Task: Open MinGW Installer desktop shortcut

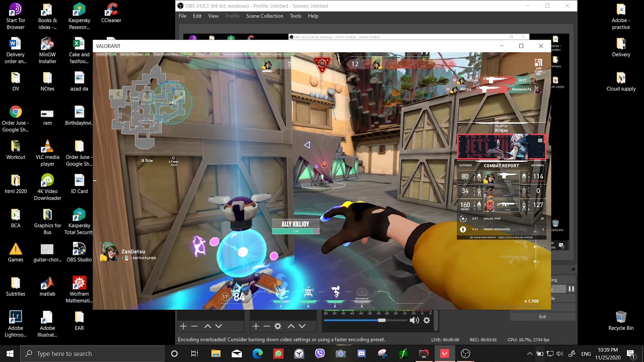Action: [x=47, y=51]
